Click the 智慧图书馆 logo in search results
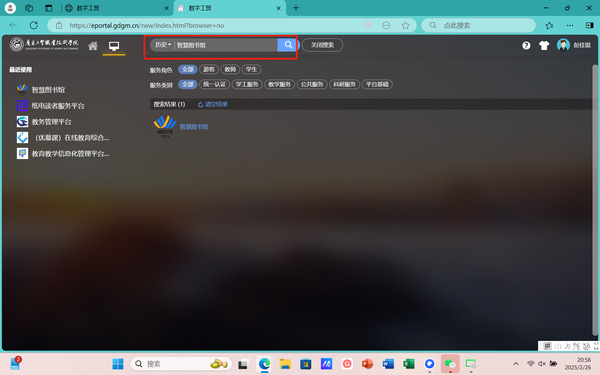Image resolution: width=600 pixels, height=375 pixels. pyautogui.click(x=165, y=127)
